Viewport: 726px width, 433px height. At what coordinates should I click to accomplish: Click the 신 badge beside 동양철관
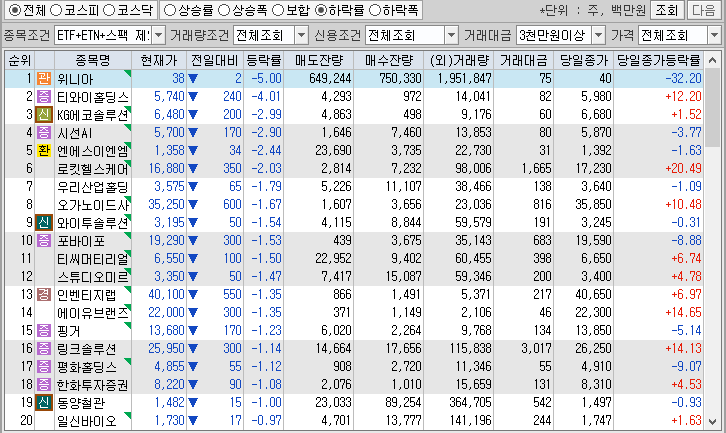tap(44, 402)
